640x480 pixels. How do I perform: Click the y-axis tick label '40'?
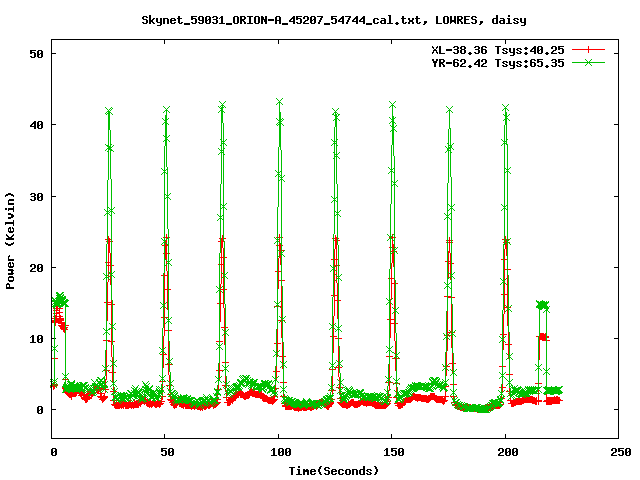36,125
